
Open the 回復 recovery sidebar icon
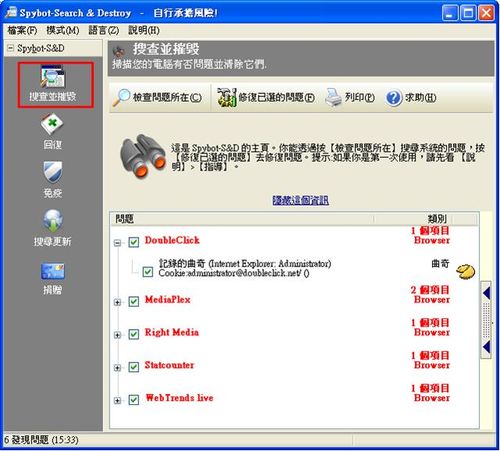[52, 124]
